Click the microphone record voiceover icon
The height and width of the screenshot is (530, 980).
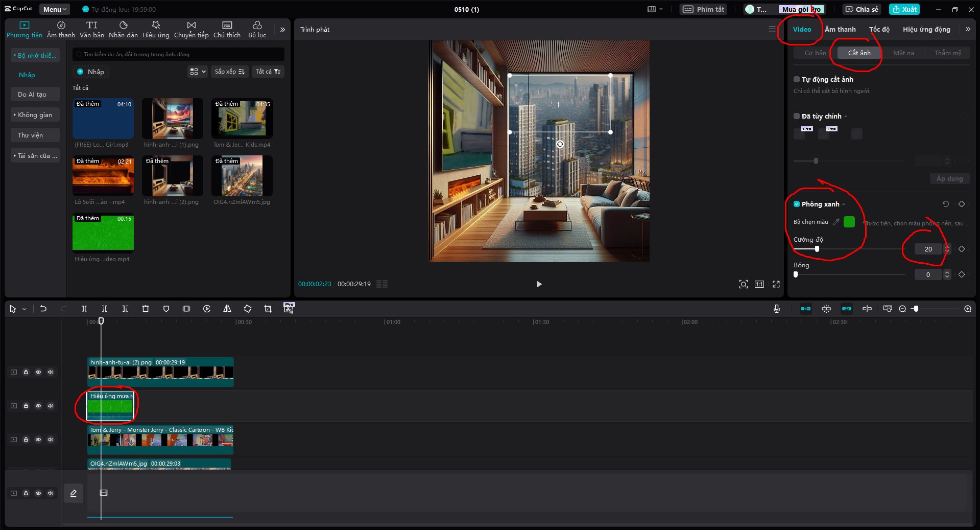click(777, 309)
